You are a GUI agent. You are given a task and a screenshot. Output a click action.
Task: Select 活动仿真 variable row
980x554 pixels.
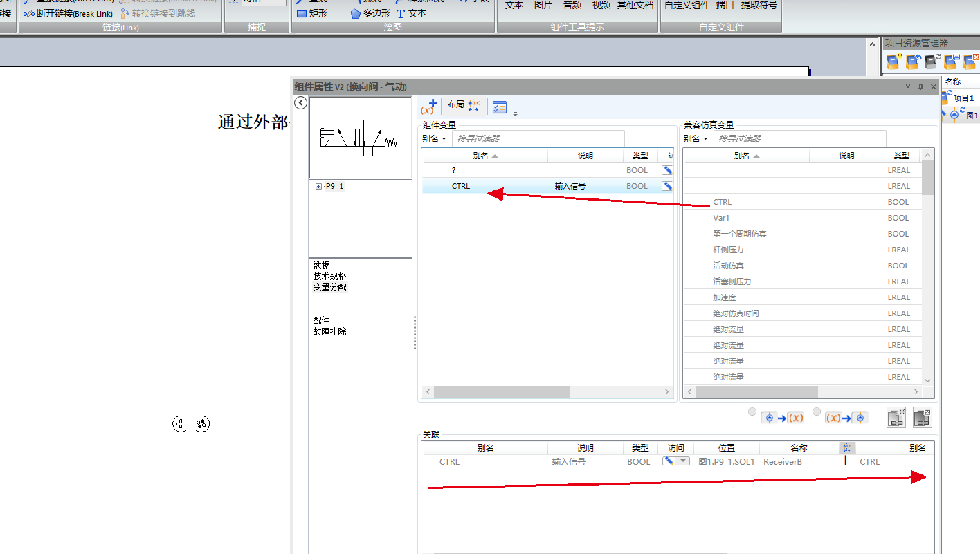pos(803,266)
